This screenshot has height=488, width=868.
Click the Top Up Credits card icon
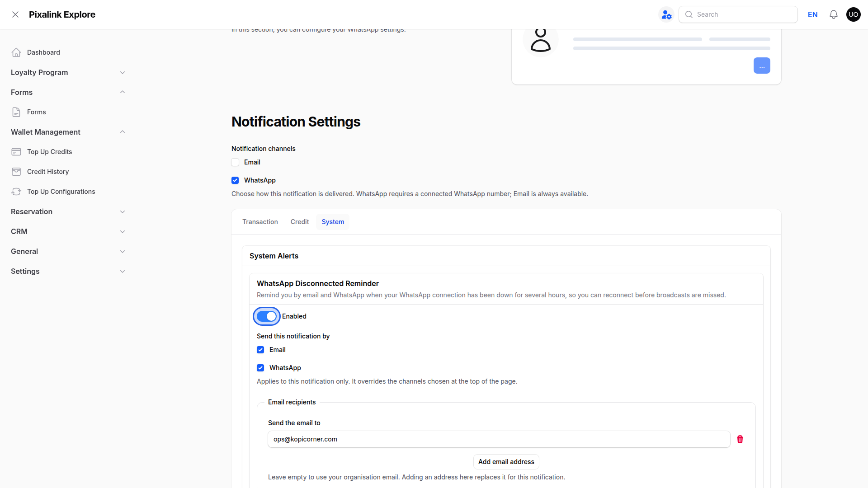pos(16,152)
